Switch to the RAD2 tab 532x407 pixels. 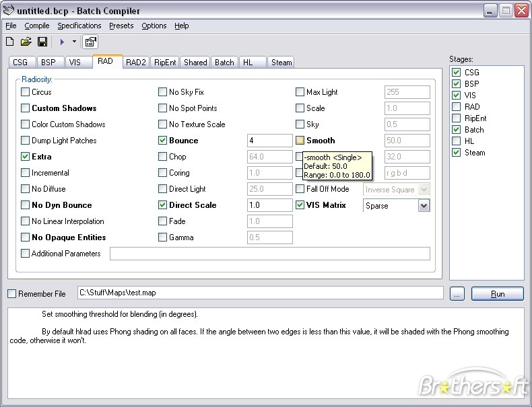(136, 63)
